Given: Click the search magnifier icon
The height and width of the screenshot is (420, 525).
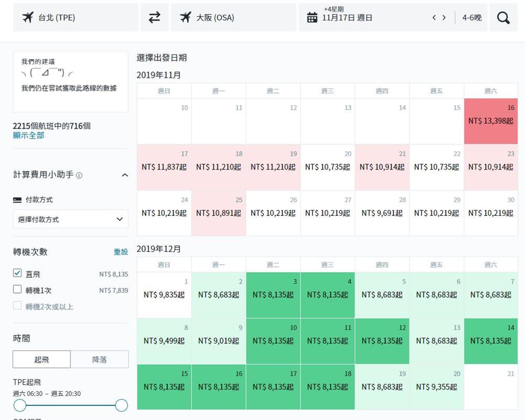Looking at the screenshot, I should coord(503,17).
